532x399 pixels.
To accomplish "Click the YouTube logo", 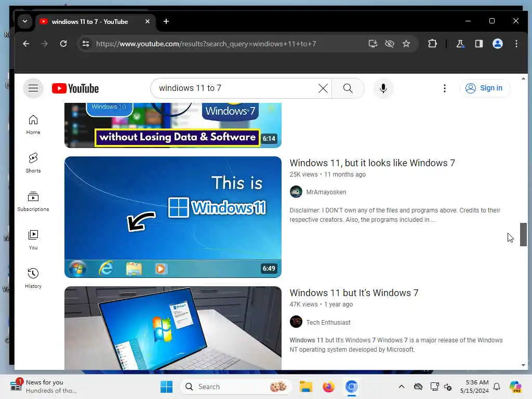I will click(x=75, y=88).
